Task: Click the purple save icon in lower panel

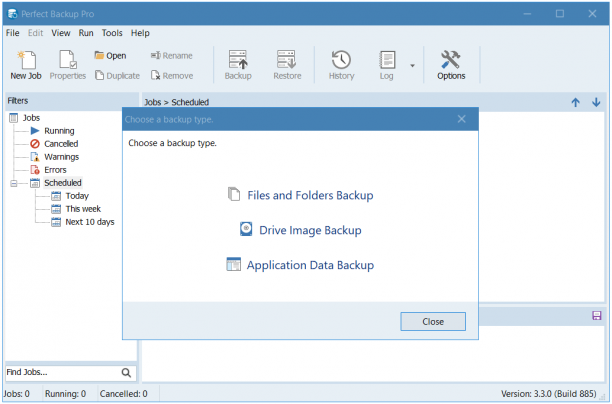Action: click(x=597, y=315)
